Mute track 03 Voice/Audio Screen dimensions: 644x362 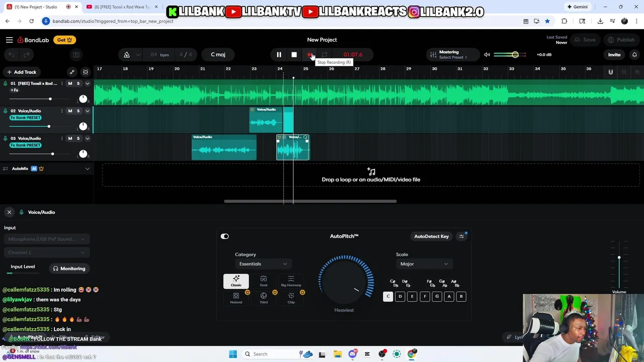point(70,138)
